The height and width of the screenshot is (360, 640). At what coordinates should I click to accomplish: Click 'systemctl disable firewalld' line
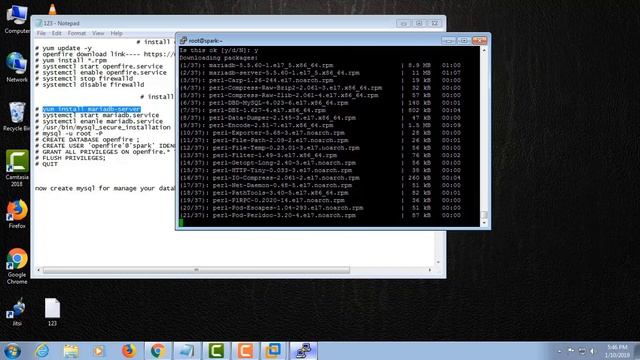(x=89, y=85)
